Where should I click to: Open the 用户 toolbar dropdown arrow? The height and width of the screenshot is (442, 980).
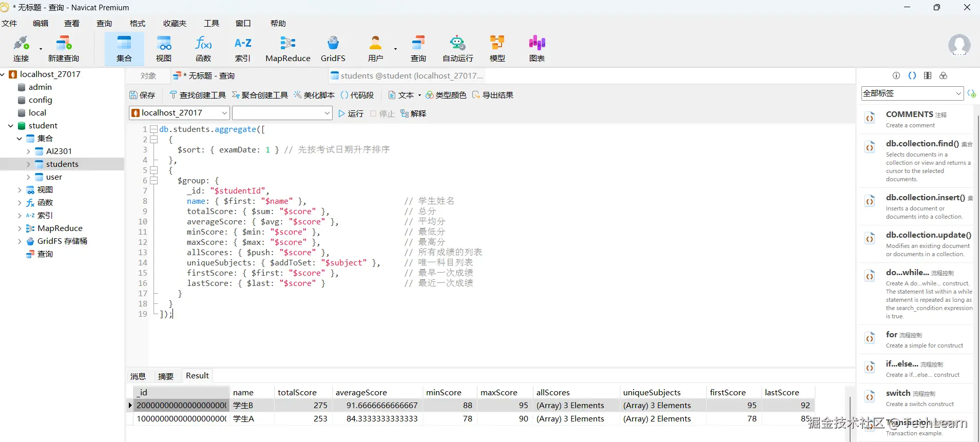pos(395,49)
